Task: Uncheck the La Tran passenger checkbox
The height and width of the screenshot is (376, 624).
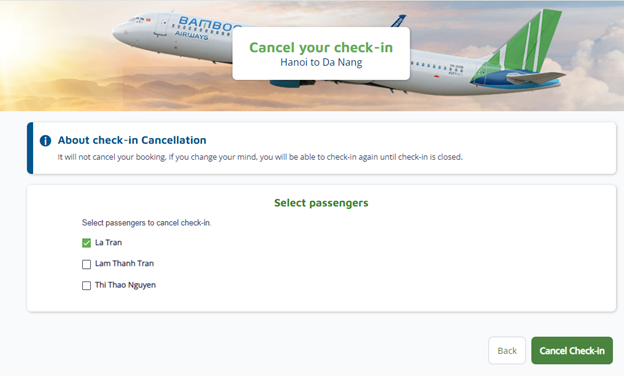Action: point(86,243)
